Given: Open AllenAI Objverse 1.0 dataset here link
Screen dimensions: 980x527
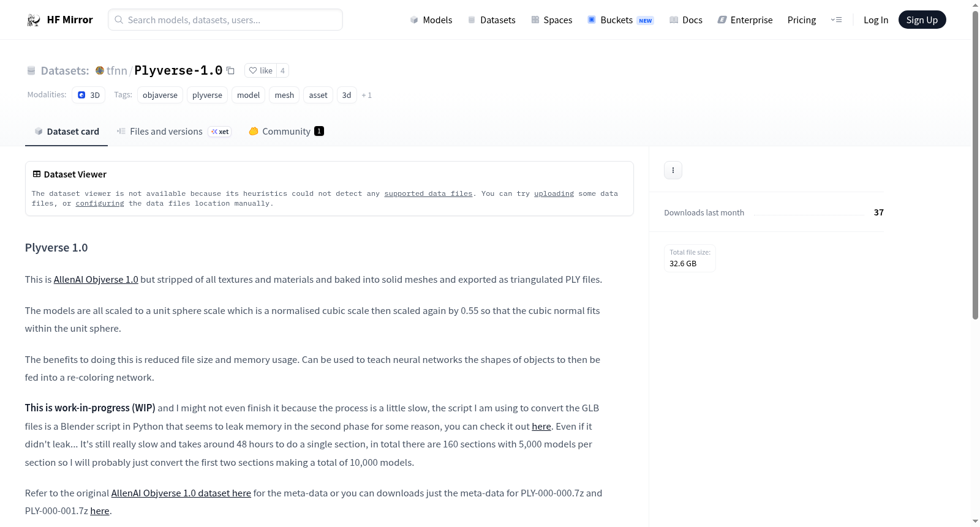Looking at the screenshot, I should click(181, 493).
